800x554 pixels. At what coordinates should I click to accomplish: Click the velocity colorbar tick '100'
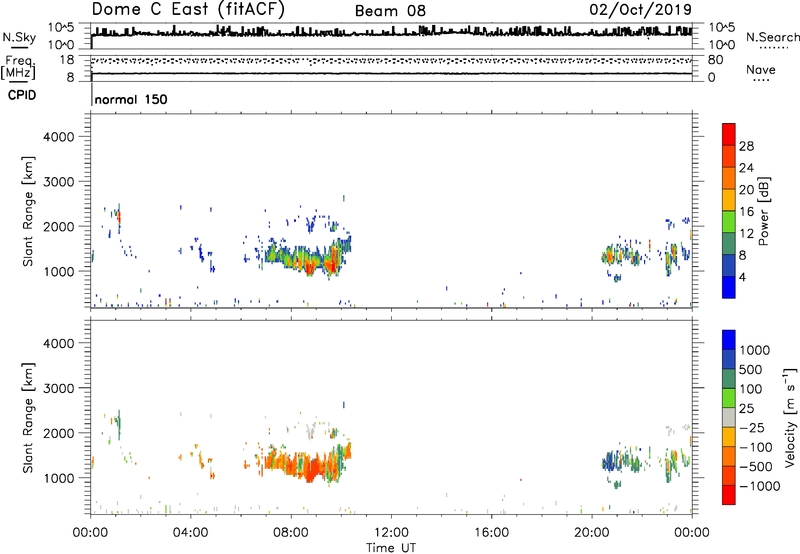point(751,389)
